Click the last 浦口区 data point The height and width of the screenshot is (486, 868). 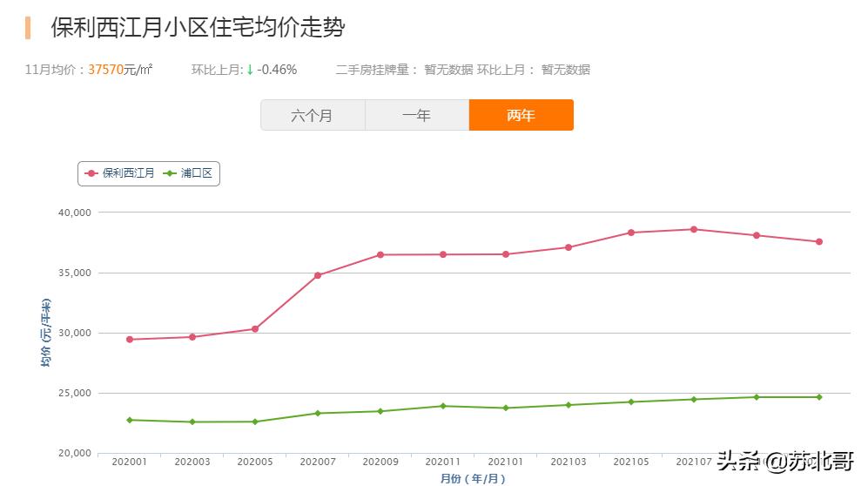819,397
